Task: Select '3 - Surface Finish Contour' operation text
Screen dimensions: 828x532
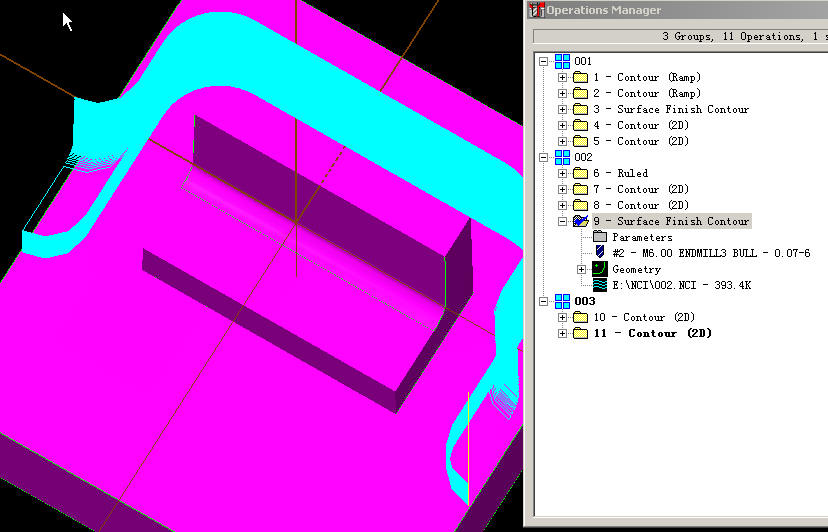Action: (x=671, y=109)
